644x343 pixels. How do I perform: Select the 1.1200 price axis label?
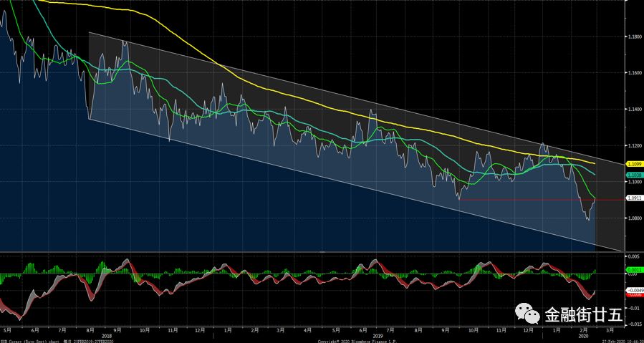pyautogui.click(x=634, y=145)
